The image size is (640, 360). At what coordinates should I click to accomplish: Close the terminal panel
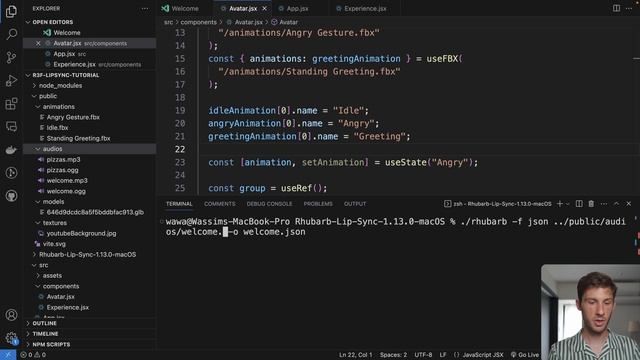(629, 204)
